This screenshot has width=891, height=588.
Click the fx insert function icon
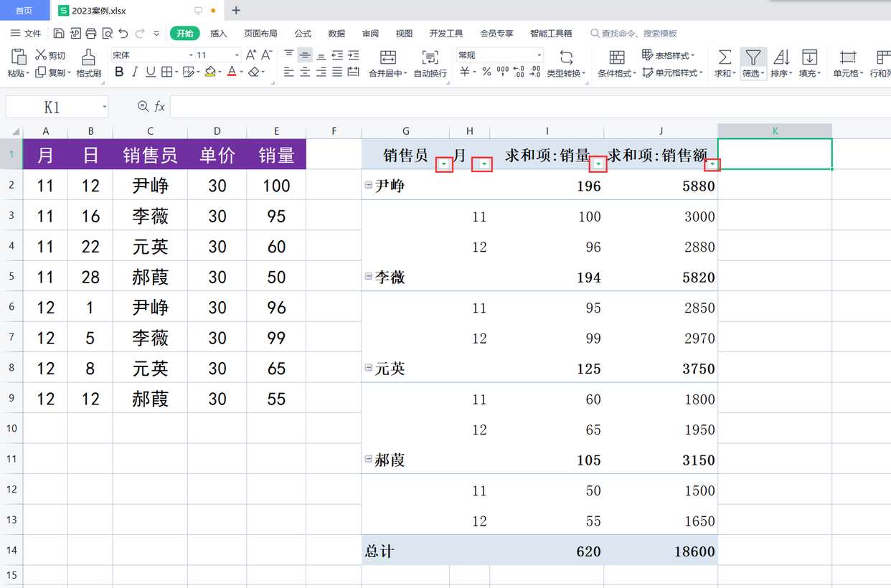point(159,107)
